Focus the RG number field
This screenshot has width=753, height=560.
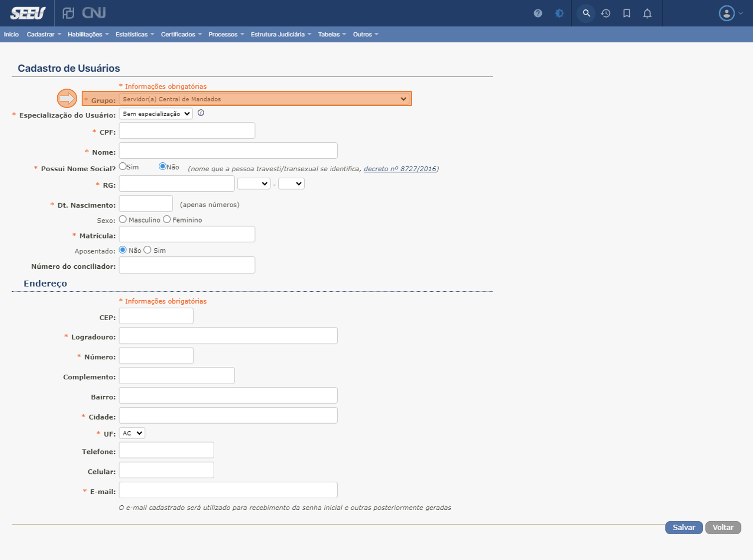[x=177, y=184]
